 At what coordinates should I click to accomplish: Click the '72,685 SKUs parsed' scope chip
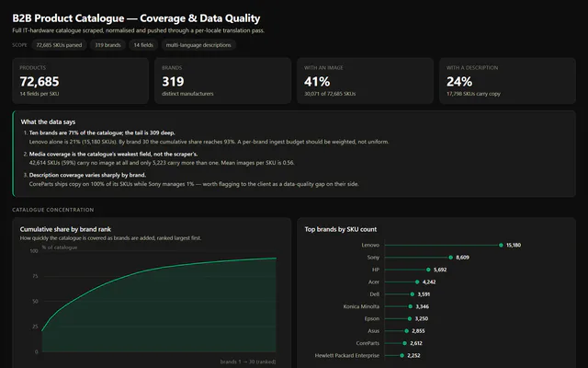click(59, 45)
